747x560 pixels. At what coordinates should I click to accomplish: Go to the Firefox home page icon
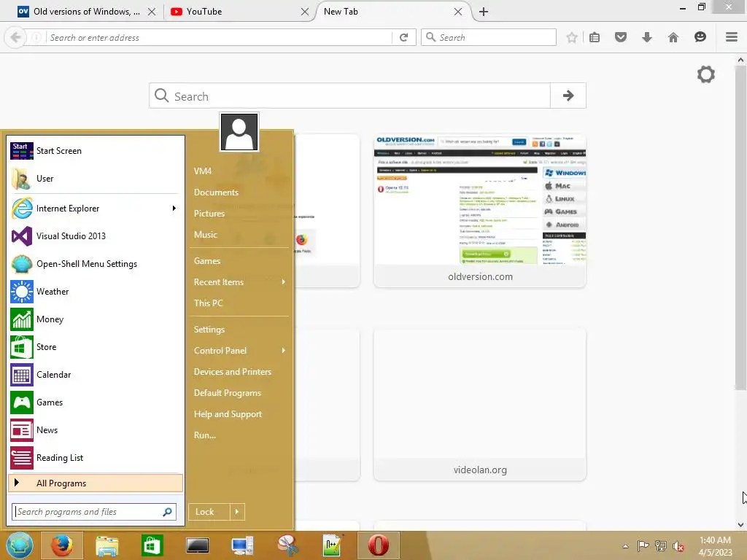pyautogui.click(x=673, y=37)
